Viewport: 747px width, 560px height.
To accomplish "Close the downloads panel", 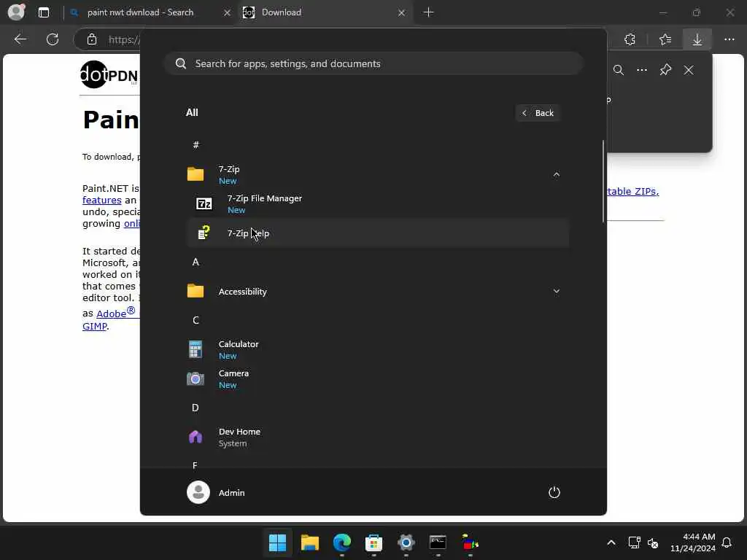I will (x=689, y=71).
